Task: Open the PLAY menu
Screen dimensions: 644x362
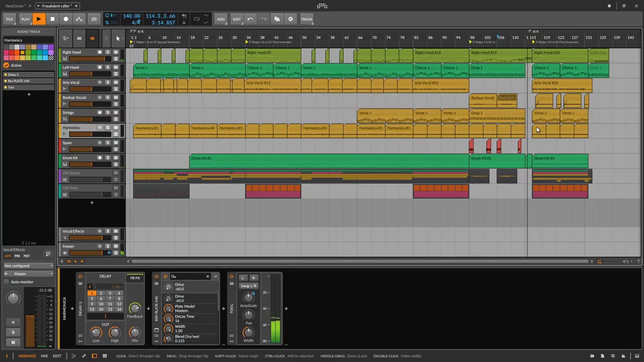Action: [x=25, y=19]
